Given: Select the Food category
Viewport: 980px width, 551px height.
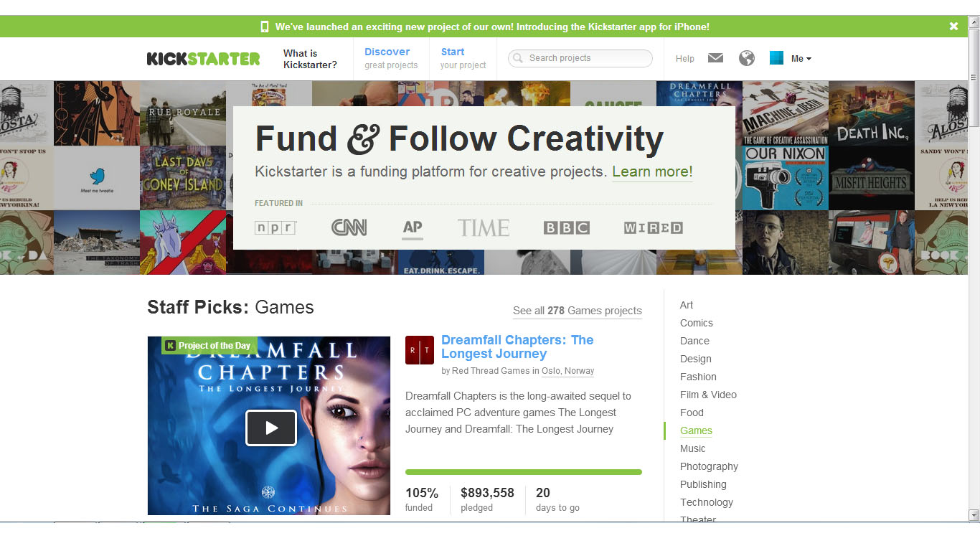Looking at the screenshot, I should point(692,413).
